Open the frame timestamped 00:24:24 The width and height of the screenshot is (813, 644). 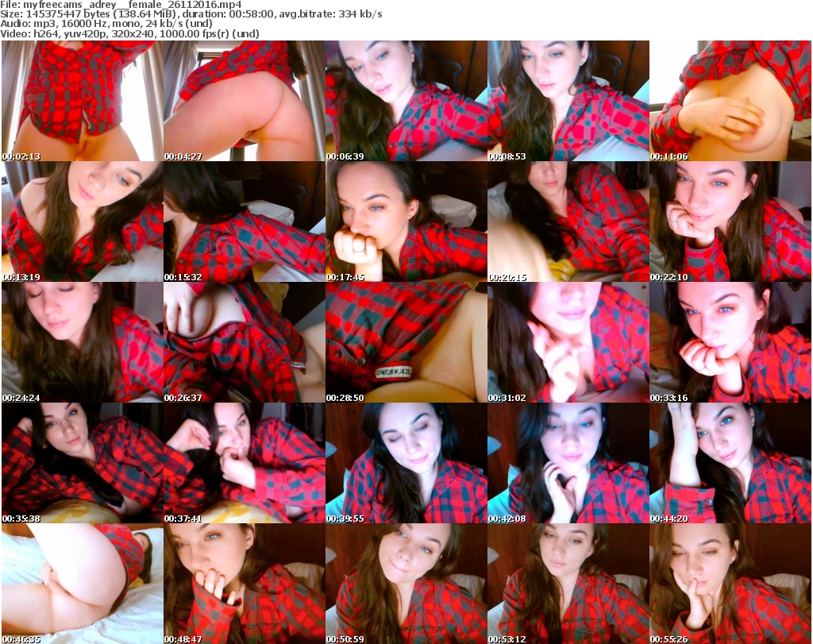coord(82,342)
